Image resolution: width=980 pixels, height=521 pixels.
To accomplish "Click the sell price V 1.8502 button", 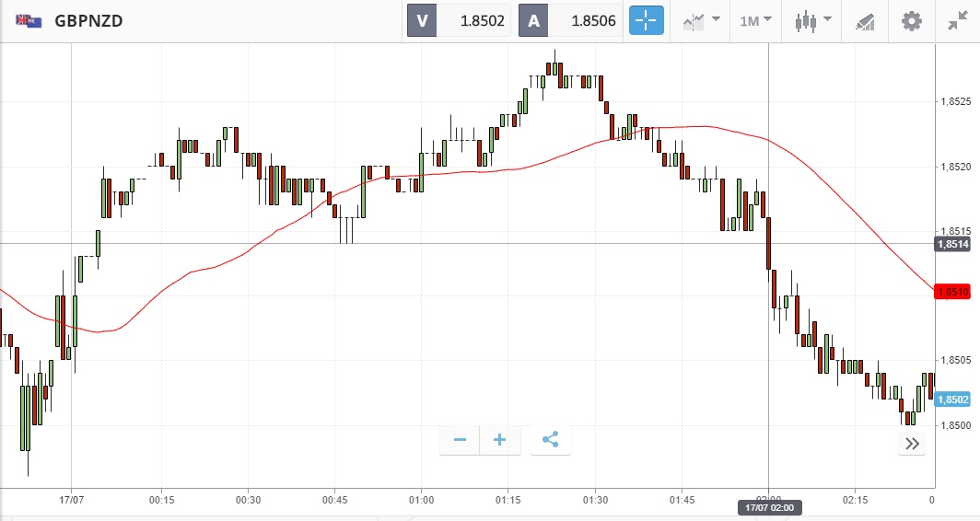I will [460, 20].
